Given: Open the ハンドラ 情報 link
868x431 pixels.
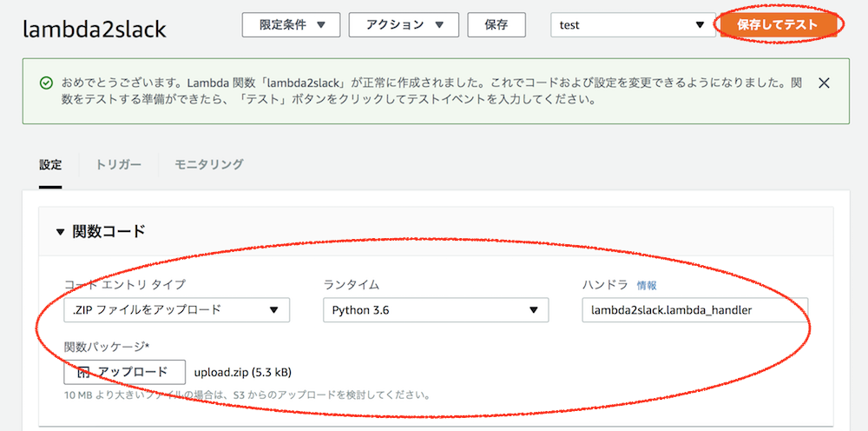Looking at the screenshot, I should coord(647,285).
